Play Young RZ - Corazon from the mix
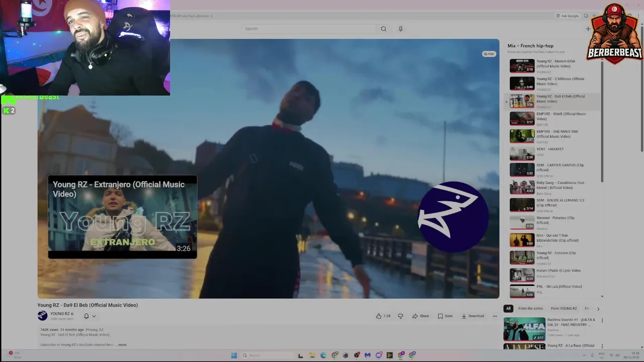The width and height of the screenshot is (644, 362). 553,257
